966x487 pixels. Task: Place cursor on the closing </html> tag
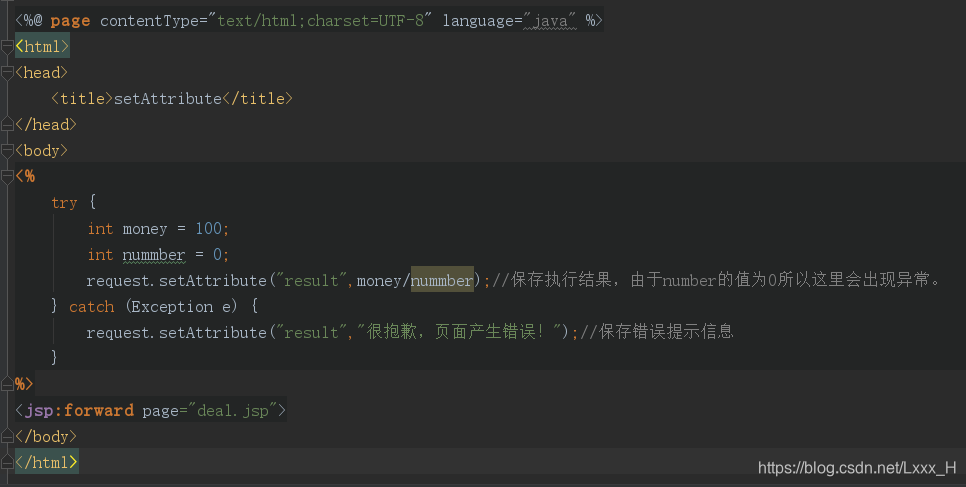point(46,462)
